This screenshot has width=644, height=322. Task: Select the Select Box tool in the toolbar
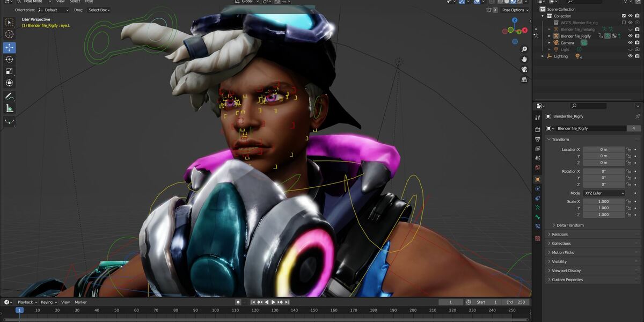9,23
